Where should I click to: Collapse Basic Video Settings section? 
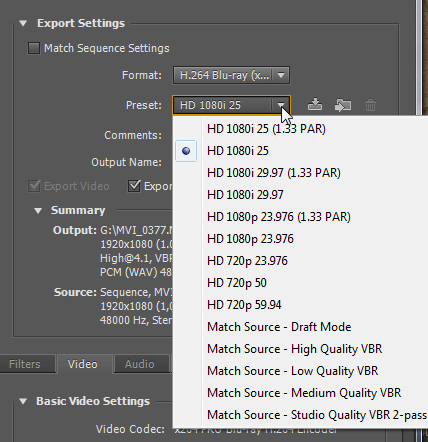(23, 401)
